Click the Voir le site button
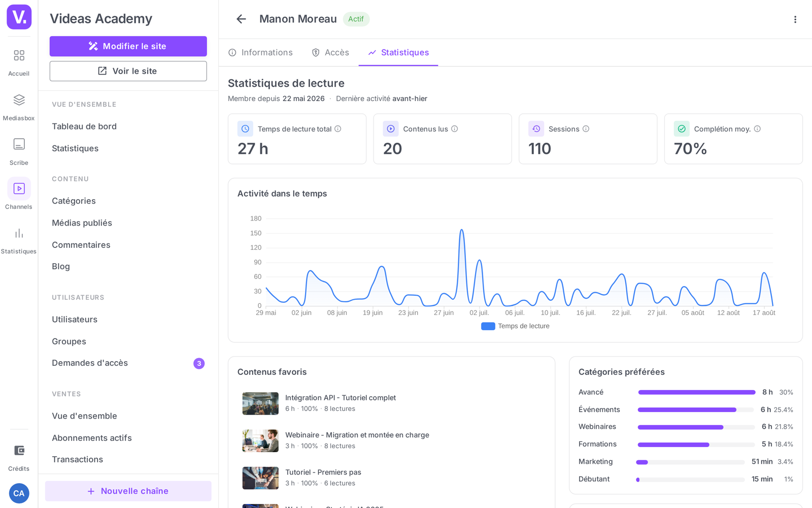 [128, 71]
